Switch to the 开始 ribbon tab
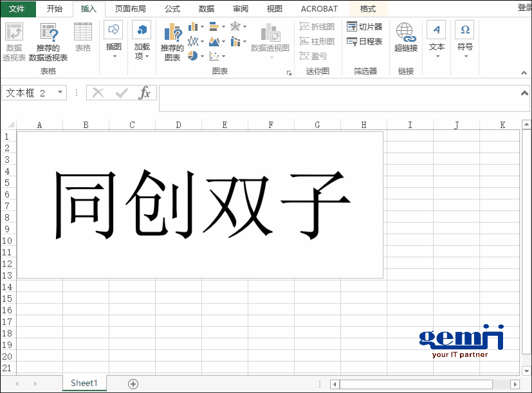The width and height of the screenshot is (532, 393). coord(54,9)
